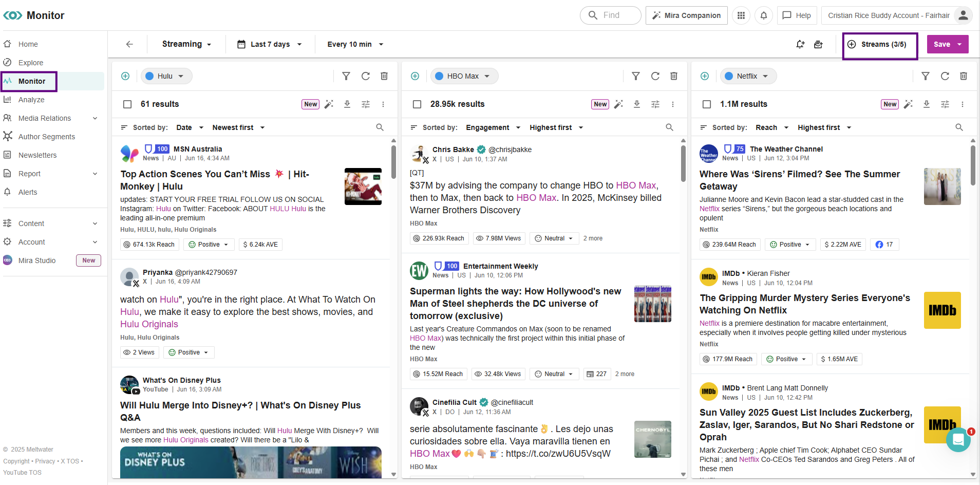Click HBO Max stream vertical scrollbar
Screen dimensions: 980x485
pyautogui.click(x=683, y=163)
